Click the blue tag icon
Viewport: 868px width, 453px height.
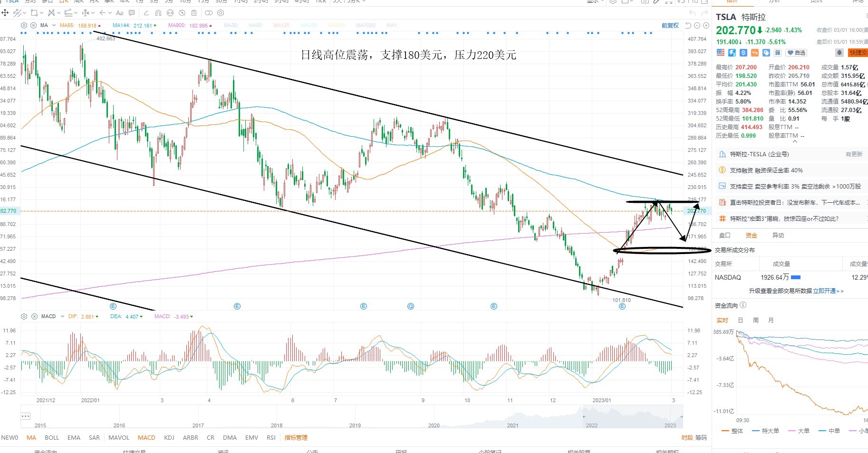point(766,53)
